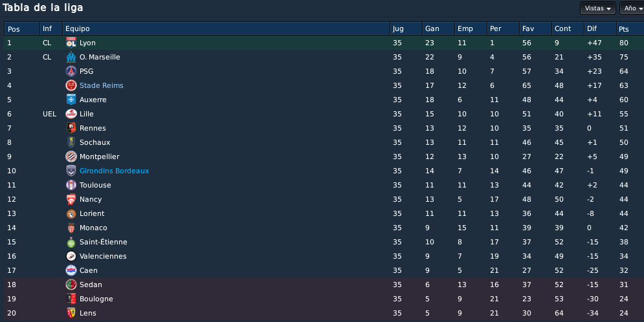The height and width of the screenshot is (322, 644).
Task: Select the Sedan row in relegation zone
Action: (x=322, y=284)
